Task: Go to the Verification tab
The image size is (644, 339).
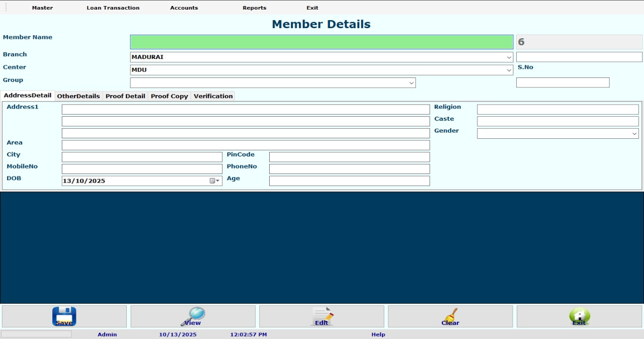Action: [213, 96]
